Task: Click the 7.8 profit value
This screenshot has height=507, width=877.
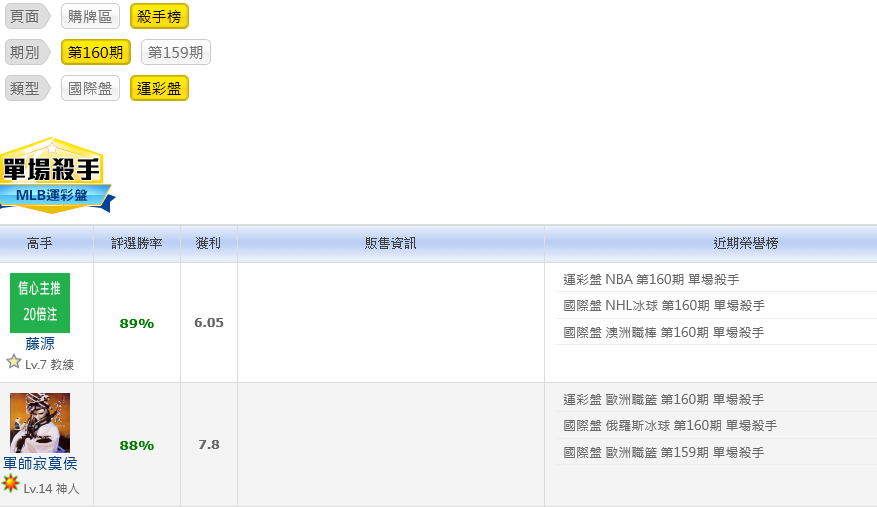Action: [209, 444]
